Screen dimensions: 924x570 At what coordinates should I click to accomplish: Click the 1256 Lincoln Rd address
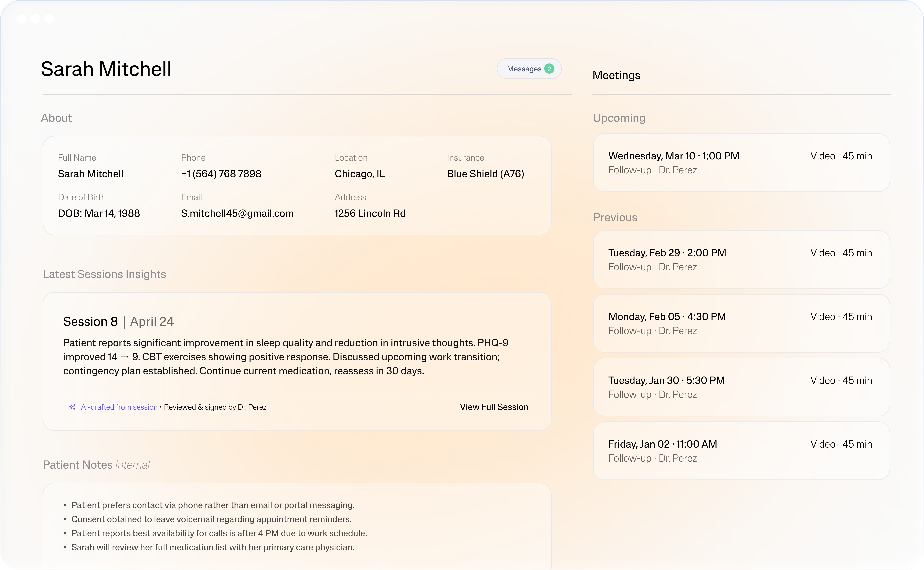click(370, 213)
